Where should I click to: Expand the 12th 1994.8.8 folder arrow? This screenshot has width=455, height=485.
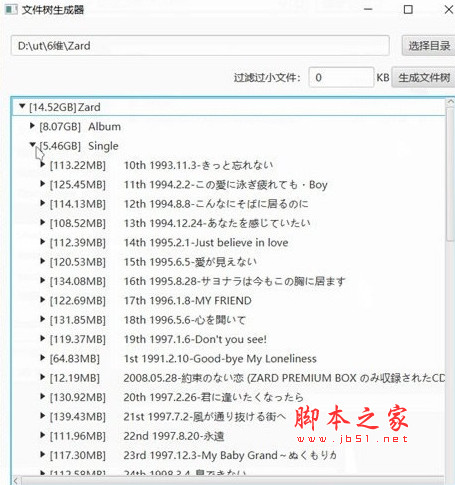click(42, 203)
